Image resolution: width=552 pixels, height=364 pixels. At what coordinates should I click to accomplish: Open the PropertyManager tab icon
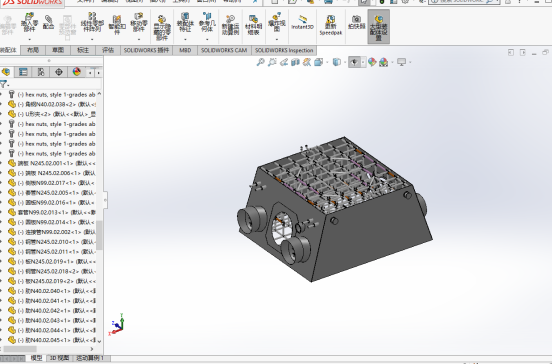click(x=23, y=72)
